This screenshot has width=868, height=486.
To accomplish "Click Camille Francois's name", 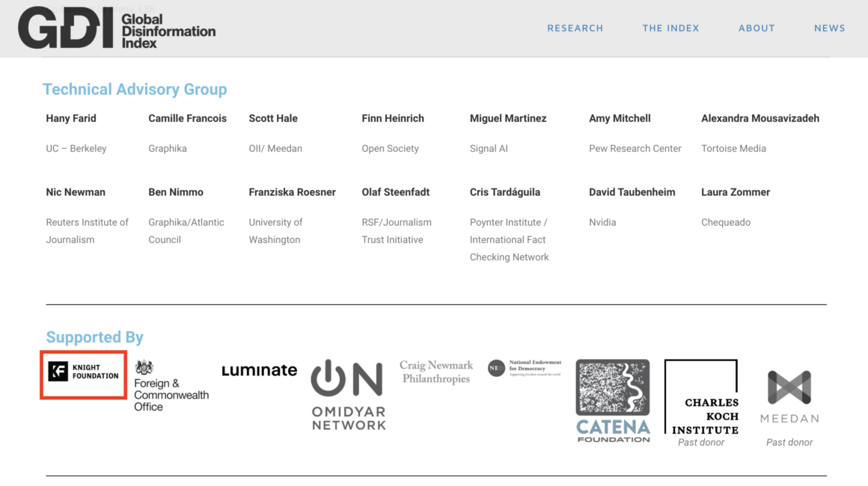I will tap(187, 118).
